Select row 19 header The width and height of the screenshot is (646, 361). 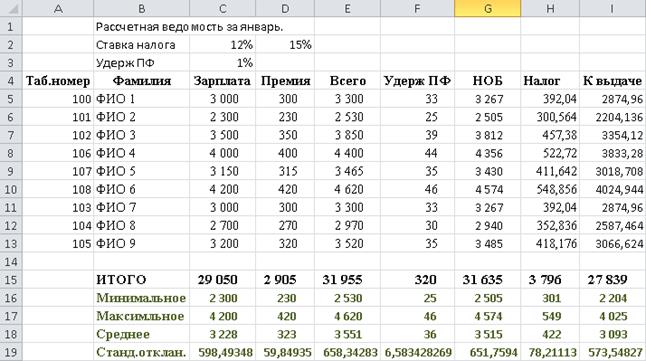pos(11,352)
